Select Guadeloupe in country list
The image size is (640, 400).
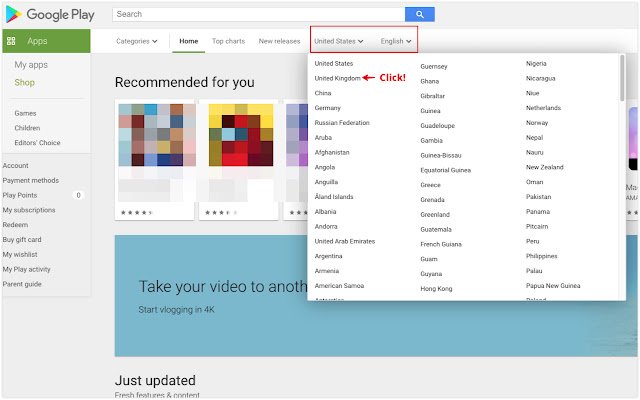pyautogui.click(x=437, y=126)
